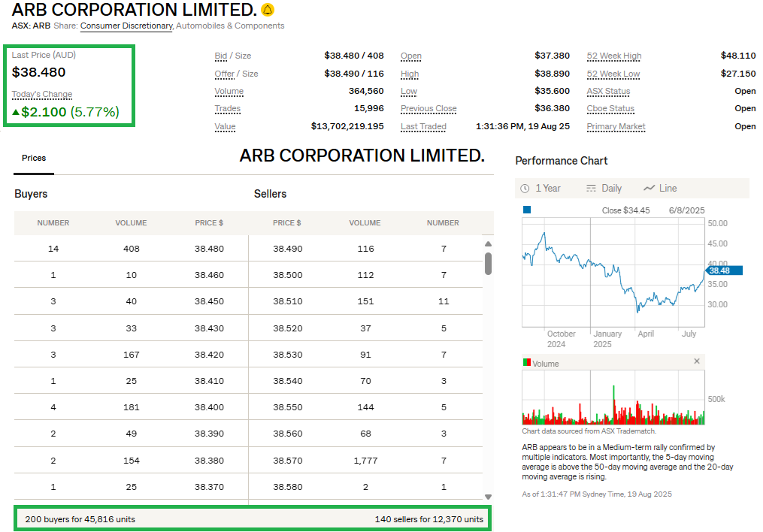Select the Prices tab
Viewport: 763px width, 532px height.
point(34,158)
